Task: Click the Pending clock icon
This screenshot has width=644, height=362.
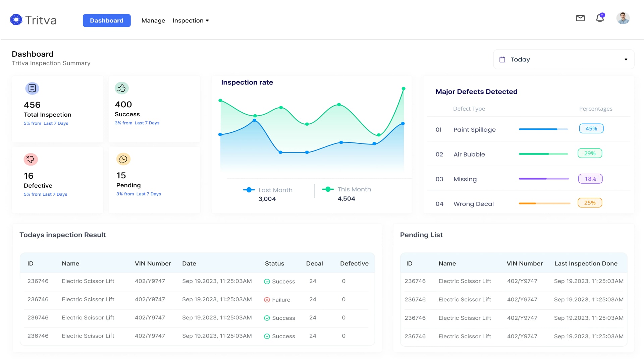Action: click(x=123, y=159)
